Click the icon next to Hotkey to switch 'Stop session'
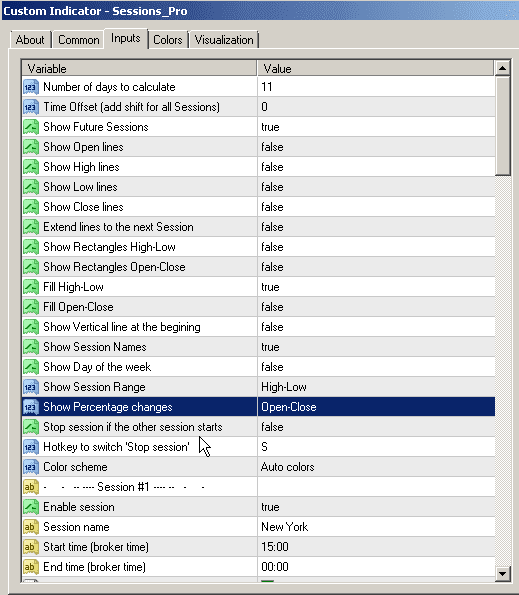Screen dimensions: 519x595 point(31,447)
